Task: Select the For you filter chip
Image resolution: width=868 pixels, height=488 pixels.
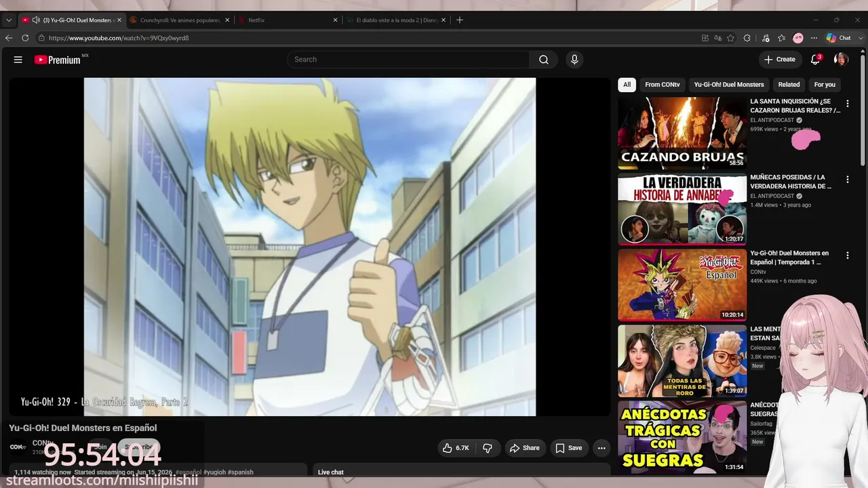Action: tap(825, 85)
